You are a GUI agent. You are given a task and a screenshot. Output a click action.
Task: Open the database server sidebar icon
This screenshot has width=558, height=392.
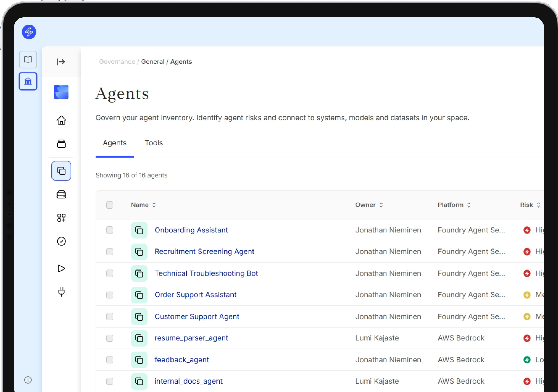click(x=61, y=194)
